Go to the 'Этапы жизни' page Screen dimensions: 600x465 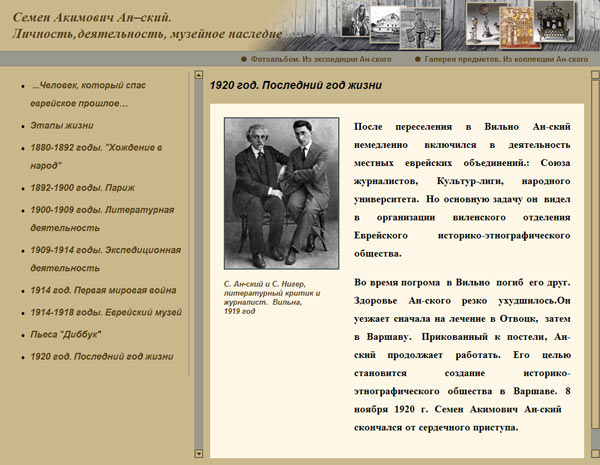pyautogui.click(x=62, y=126)
